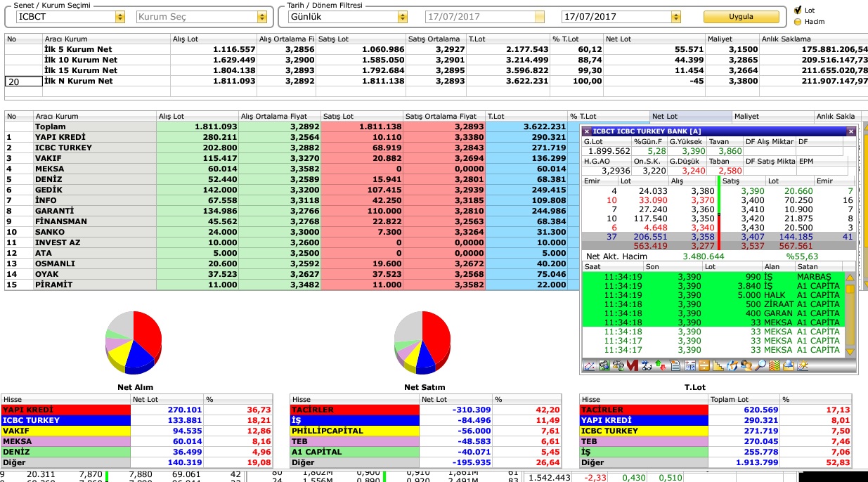Open the document page icon

675,365
